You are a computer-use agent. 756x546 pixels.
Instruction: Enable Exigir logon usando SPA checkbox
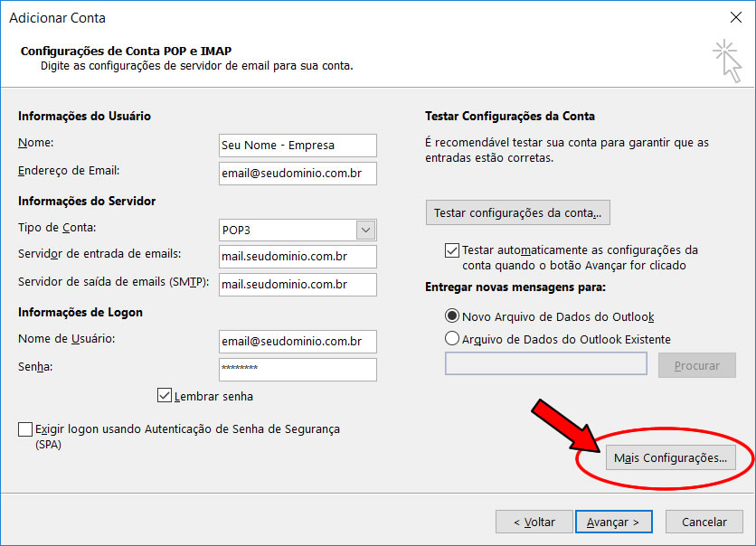click(25, 430)
